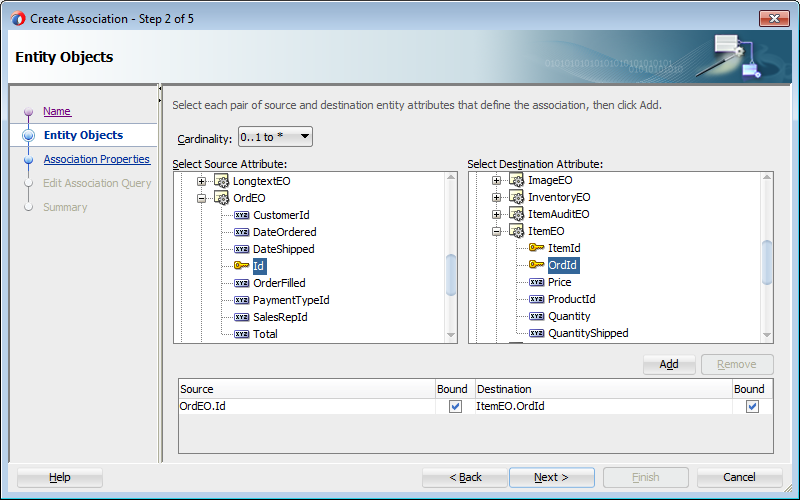Select the ItemEO.OrdId destination table cell

click(604, 406)
